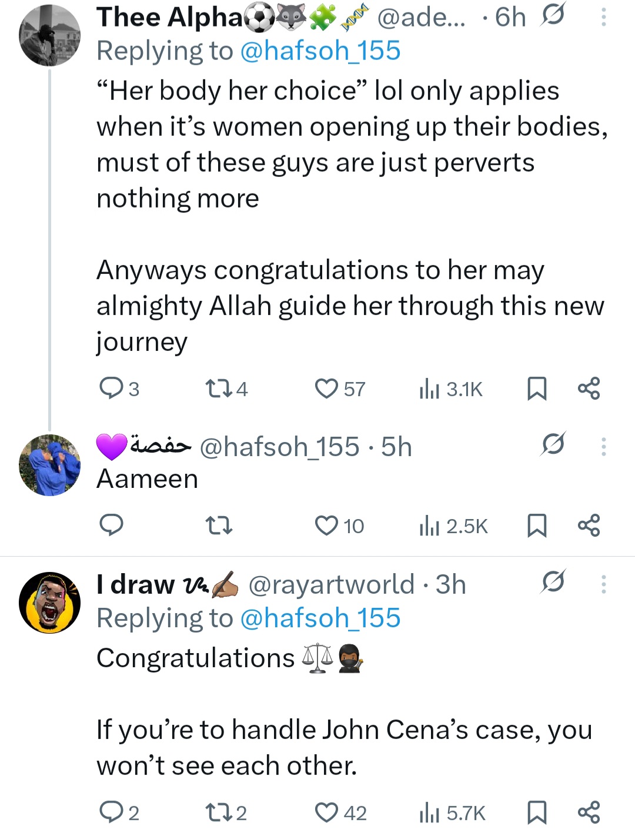Open Thee Alpha's profile picture

pos(49,35)
